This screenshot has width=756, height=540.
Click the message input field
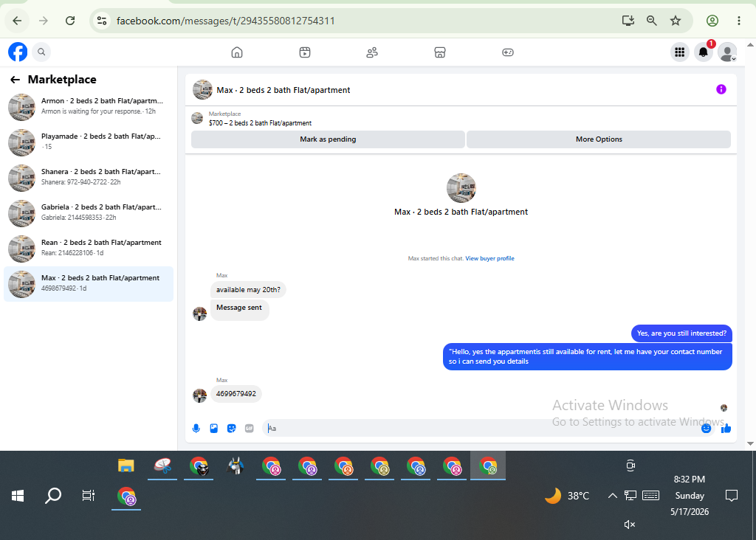point(482,429)
